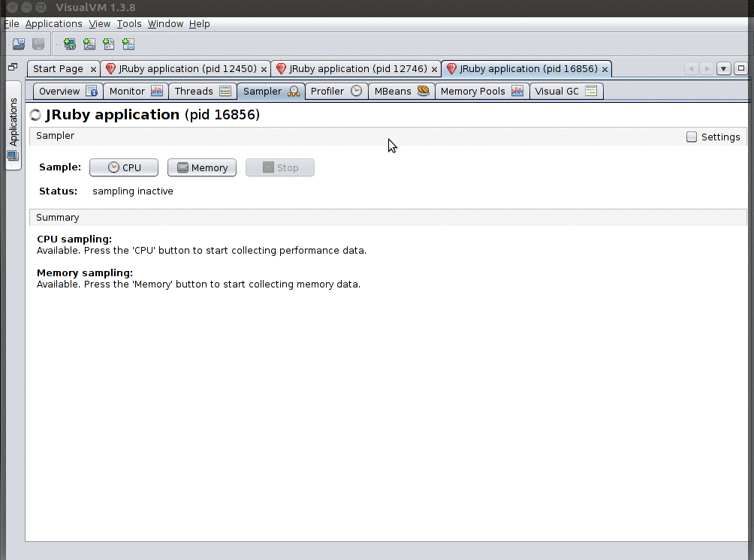Open the View menu
The width and height of the screenshot is (754, 560).
(100, 23)
